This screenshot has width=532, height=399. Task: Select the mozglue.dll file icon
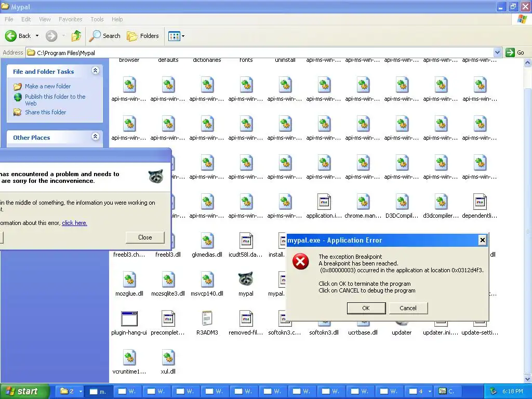(x=129, y=279)
